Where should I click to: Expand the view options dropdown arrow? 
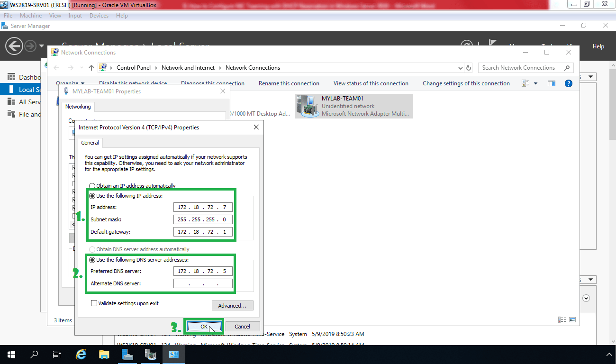click(x=536, y=83)
